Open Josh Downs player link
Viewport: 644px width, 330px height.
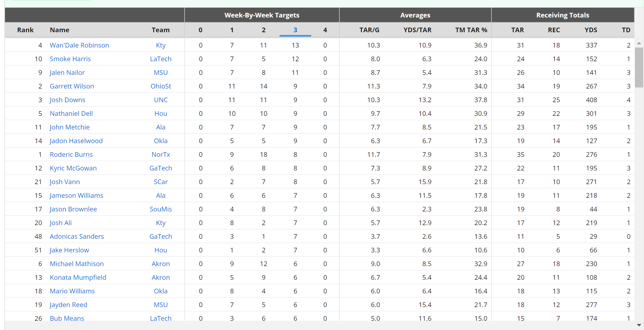[x=67, y=100]
